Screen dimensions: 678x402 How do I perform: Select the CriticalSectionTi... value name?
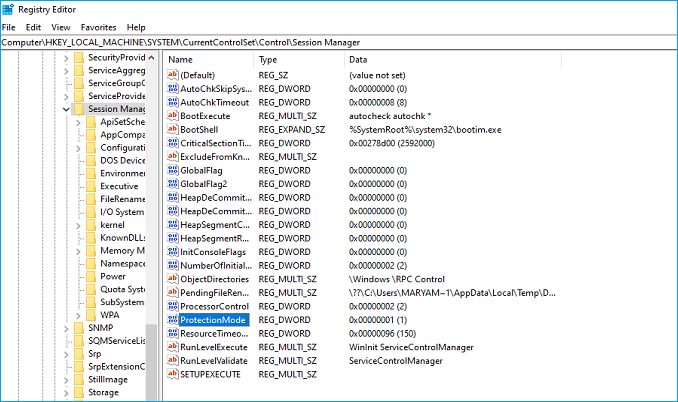(x=215, y=143)
